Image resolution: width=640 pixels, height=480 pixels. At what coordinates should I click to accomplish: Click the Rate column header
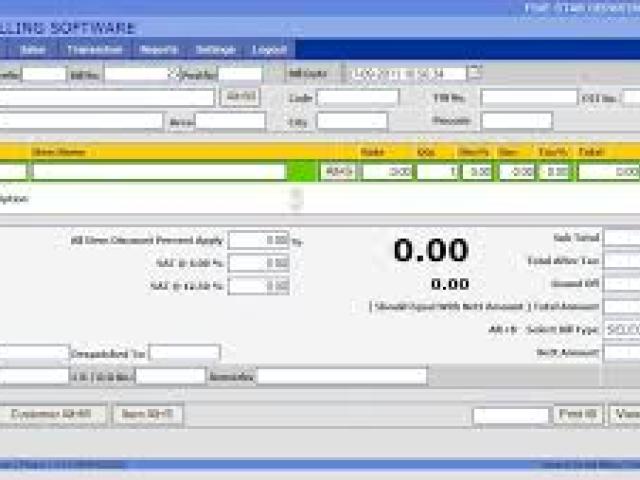pyautogui.click(x=373, y=152)
